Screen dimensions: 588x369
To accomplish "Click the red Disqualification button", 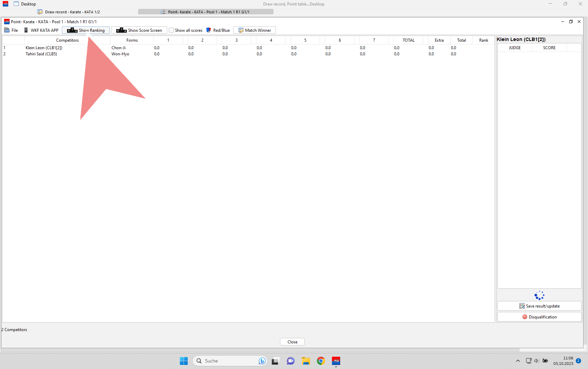I will [539, 317].
